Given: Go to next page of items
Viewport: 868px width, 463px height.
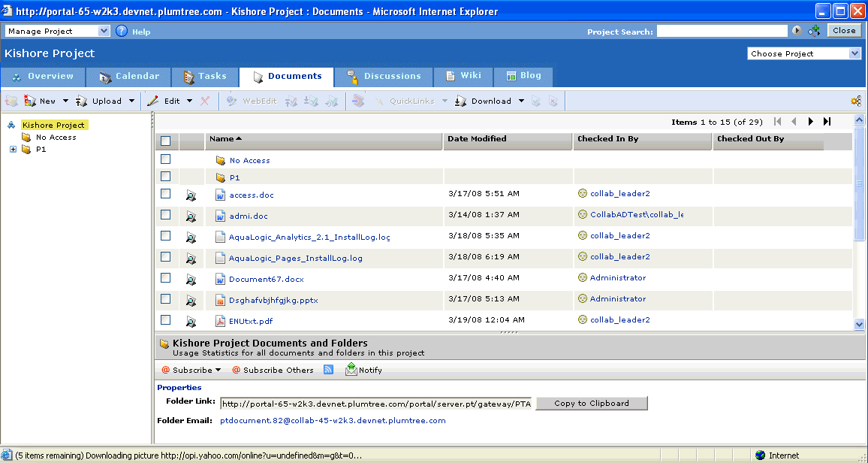Looking at the screenshot, I should [x=810, y=122].
